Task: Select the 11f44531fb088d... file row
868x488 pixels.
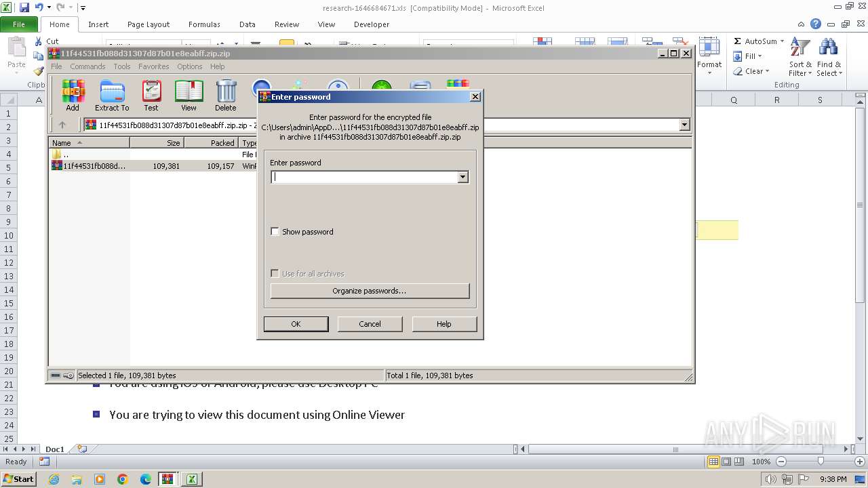Action: tap(153, 166)
